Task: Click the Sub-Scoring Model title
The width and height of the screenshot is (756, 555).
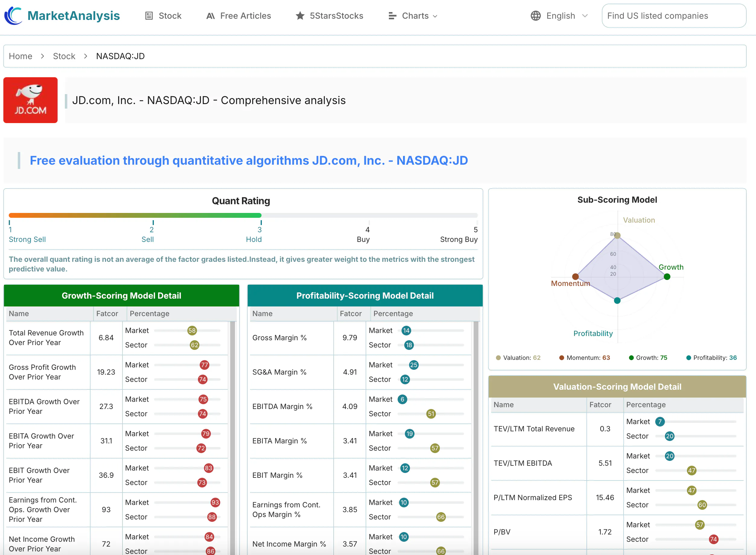Action: 617,200
